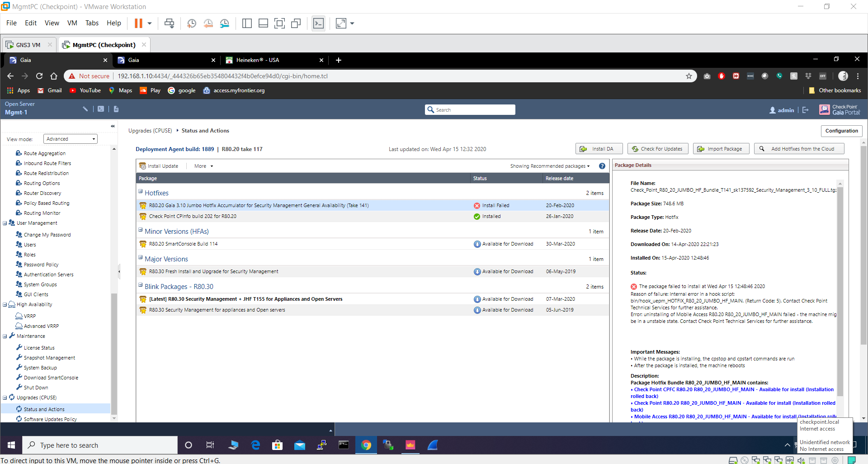Screen dimensions: 868x464
Task: Collapse the left navigation pane with the double-chevron
Action: (113, 126)
